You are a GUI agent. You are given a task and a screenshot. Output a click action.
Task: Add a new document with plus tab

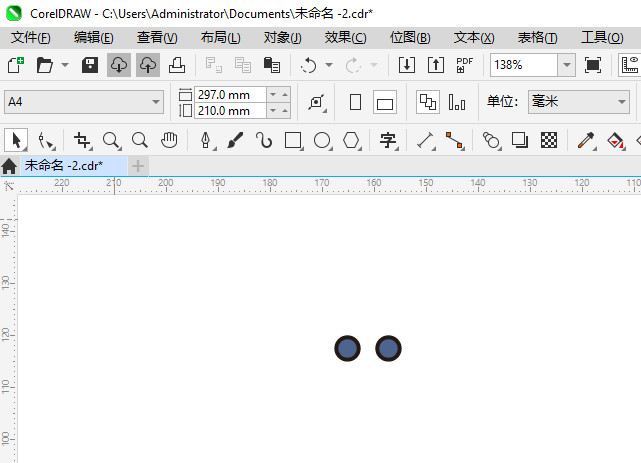tap(138, 166)
